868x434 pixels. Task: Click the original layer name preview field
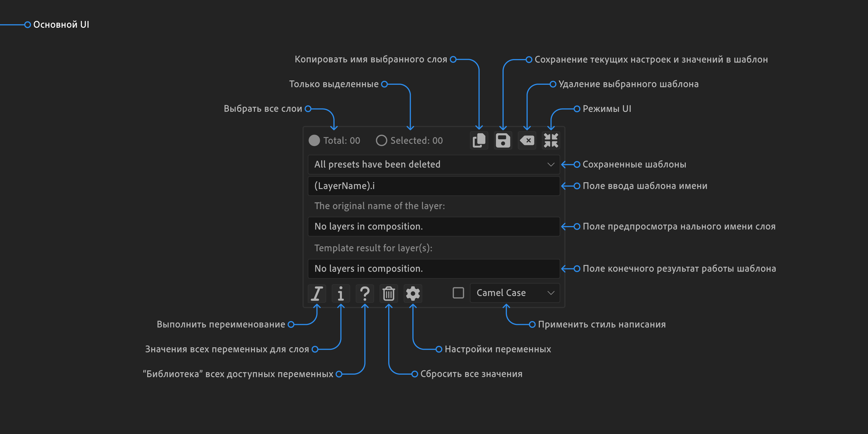click(434, 226)
